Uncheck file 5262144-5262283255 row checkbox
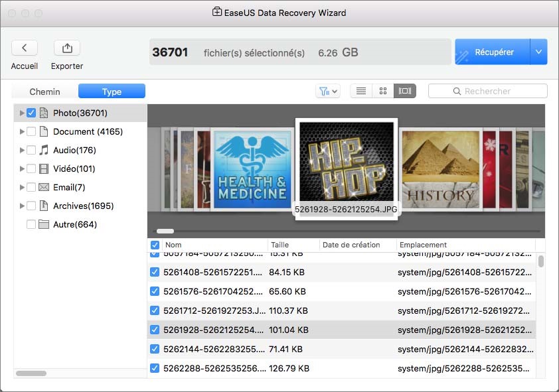 [155, 350]
